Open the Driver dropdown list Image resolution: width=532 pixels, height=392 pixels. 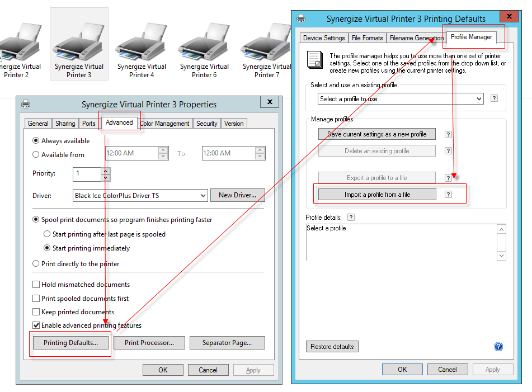click(140, 195)
